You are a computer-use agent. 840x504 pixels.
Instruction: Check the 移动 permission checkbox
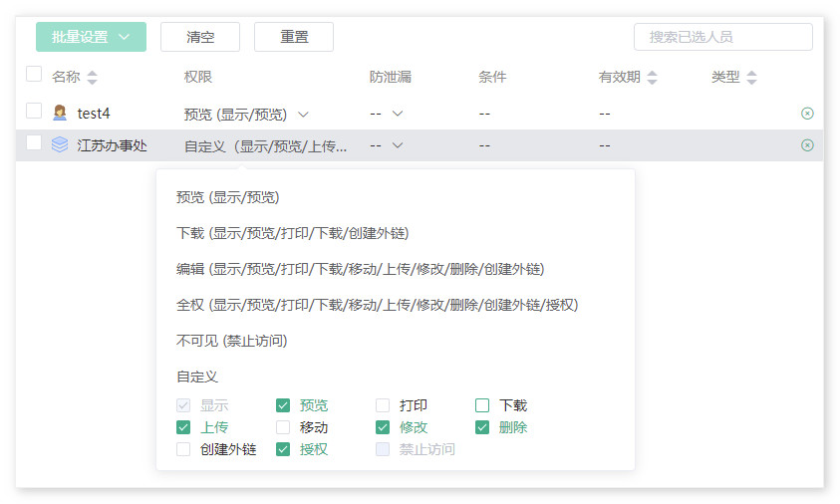click(x=283, y=427)
